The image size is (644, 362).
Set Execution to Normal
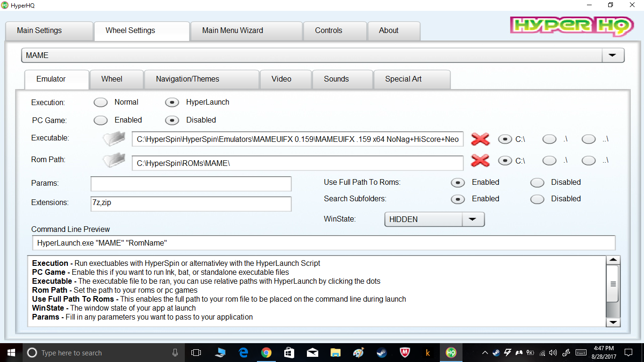101,102
